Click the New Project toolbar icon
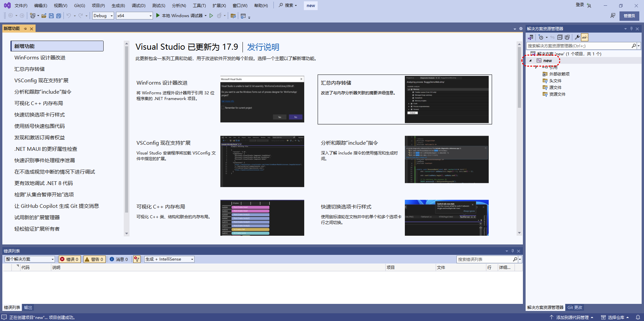This screenshot has width=644, height=321. pos(33,16)
